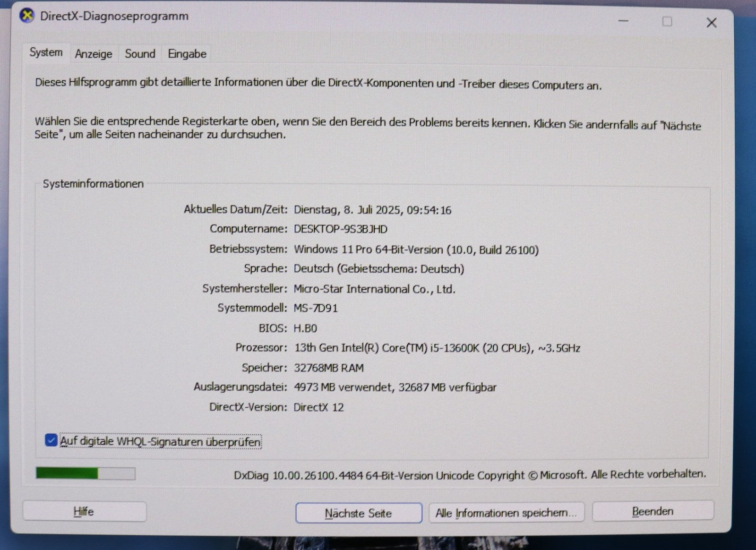Switch to the Anzeige tab
756x550 pixels.
point(93,54)
